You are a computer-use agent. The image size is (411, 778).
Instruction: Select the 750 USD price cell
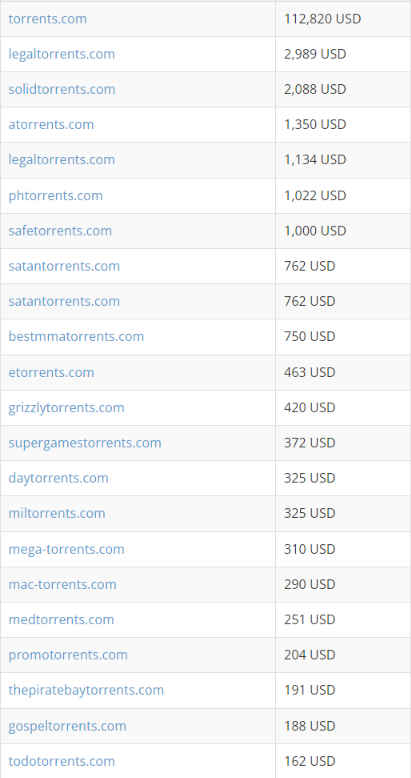342,336
